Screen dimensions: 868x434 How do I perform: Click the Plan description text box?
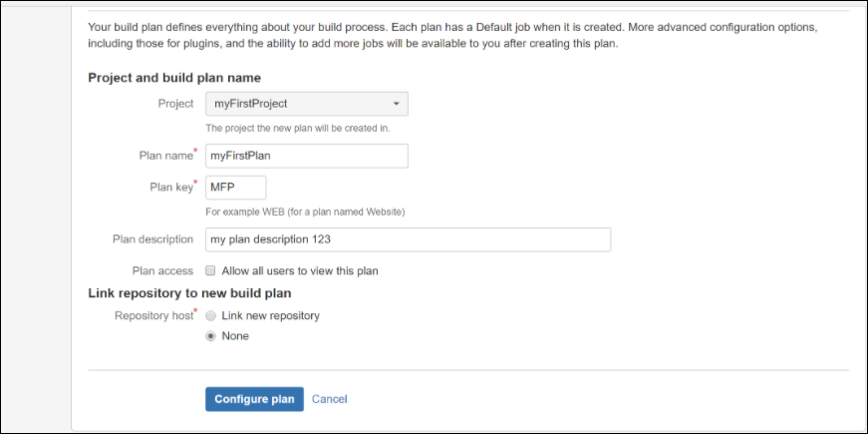tap(407, 239)
